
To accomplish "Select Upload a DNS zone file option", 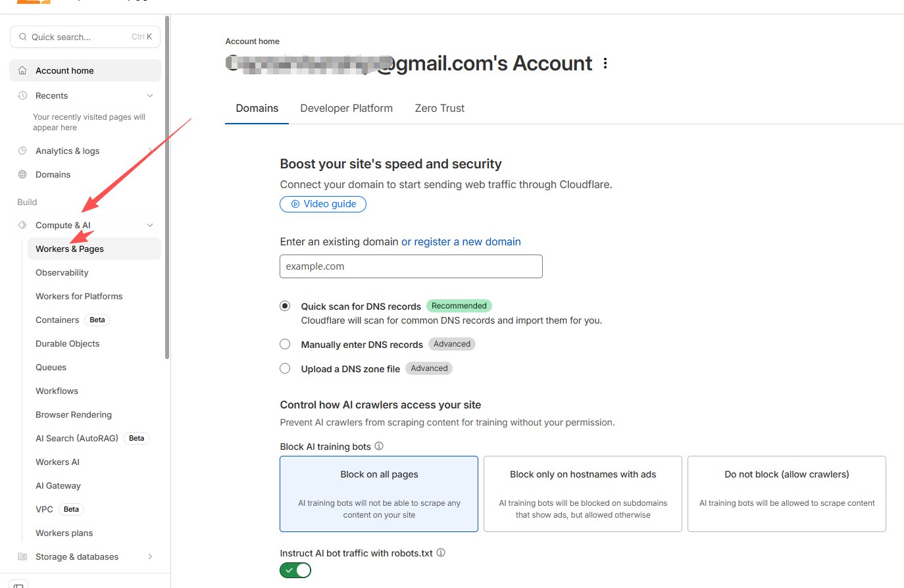I will coord(285,368).
